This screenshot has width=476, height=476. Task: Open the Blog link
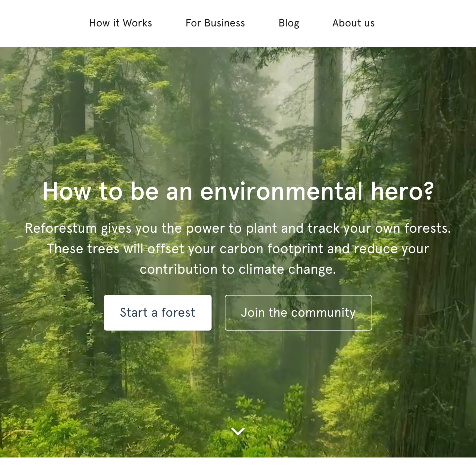pos(289,23)
